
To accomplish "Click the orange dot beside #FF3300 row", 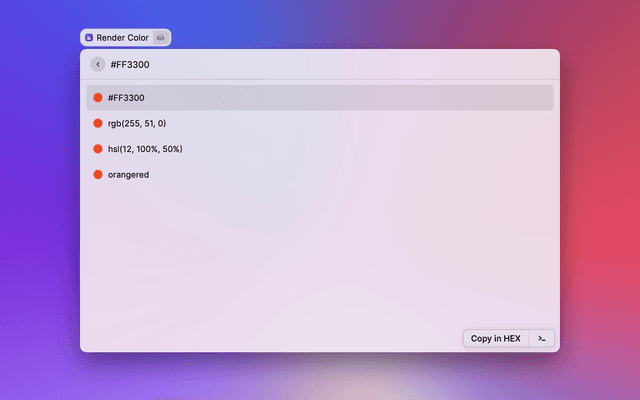I will click(x=98, y=98).
